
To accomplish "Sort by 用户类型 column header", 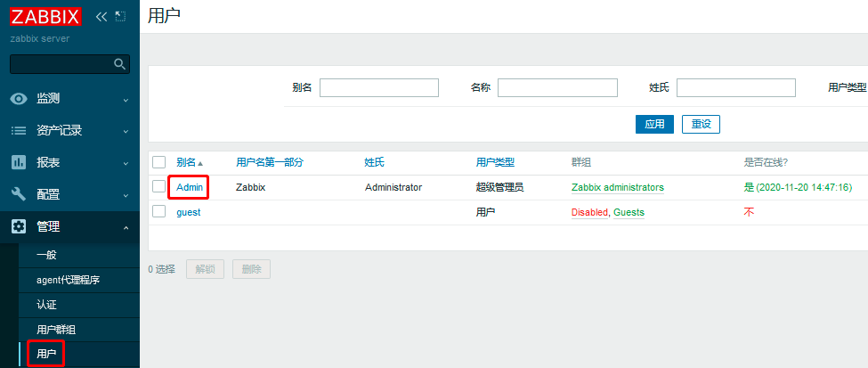I will pos(496,162).
